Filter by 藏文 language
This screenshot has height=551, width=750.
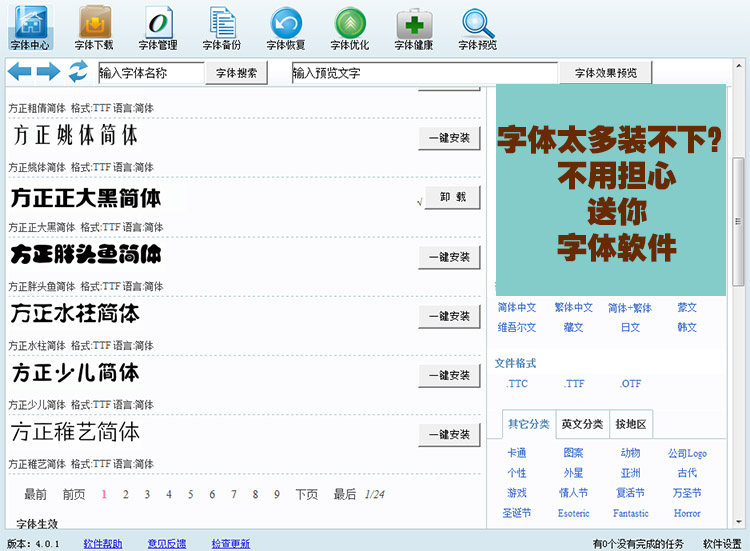click(x=574, y=328)
